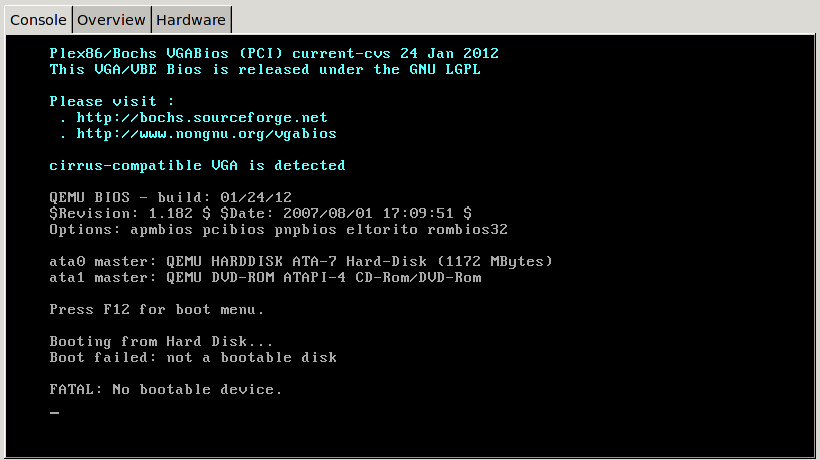Image resolution: width=820 pixels, height=460 pixels.
Task: Click the QEMU BIOS build line
Action: tap(170, 197)
